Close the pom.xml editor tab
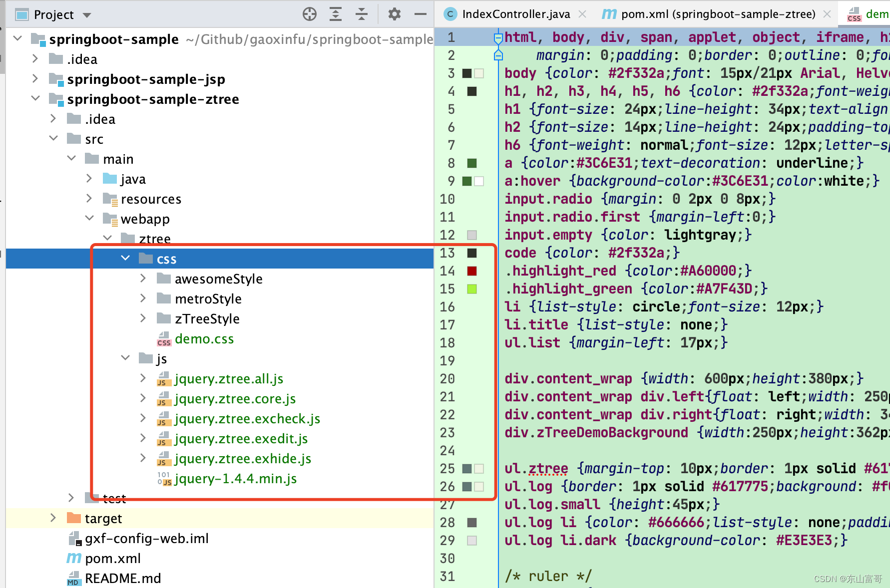The image size is (890, 588). pyautogui.click(x=827, y=14)
